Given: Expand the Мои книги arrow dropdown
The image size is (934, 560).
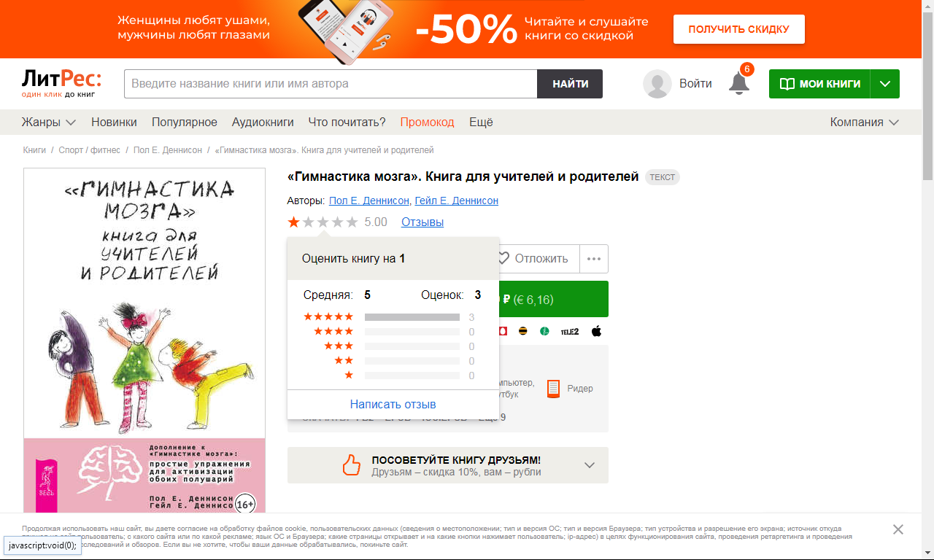Looking at the screenshot, I should click(885, 84).
